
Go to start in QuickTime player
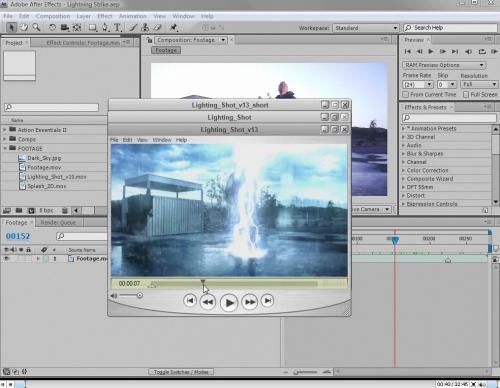click(190, 301)
